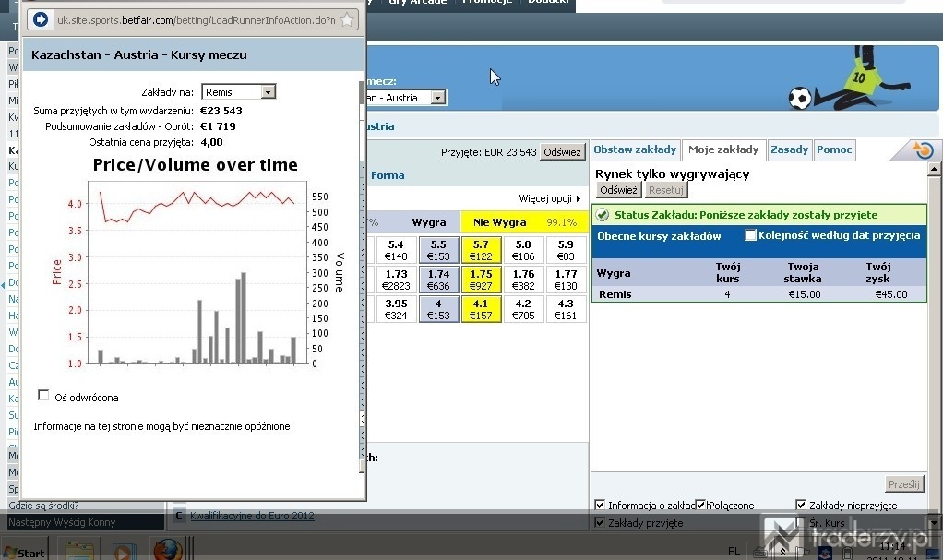Select back odds 5.5 €153
Screen dimensions: 943x560
[x=438, y=250]
